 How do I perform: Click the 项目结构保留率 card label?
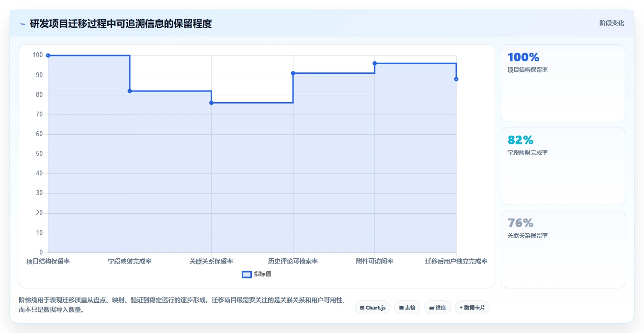(528, 70)
